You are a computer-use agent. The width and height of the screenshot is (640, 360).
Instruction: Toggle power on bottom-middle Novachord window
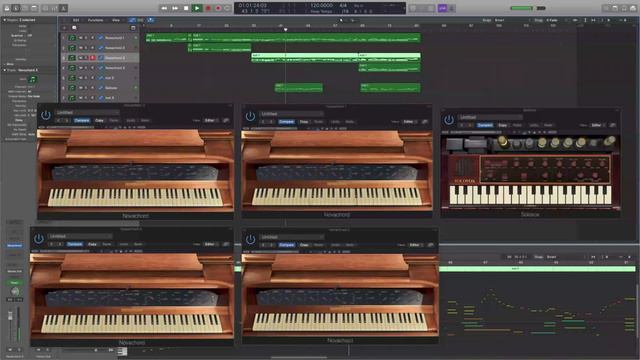(250, 239)
